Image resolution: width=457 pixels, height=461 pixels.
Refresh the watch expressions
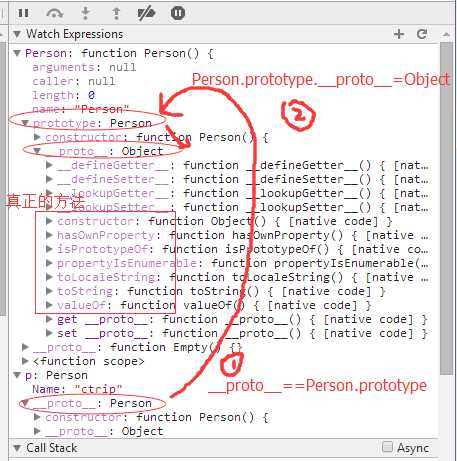[422, 34]
